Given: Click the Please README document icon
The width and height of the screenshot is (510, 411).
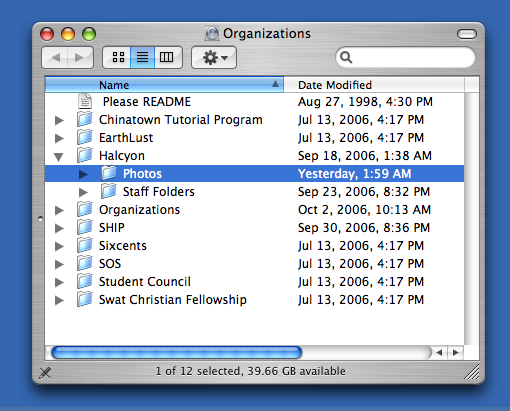Looking at the screenshot, I should click(85, 101).
